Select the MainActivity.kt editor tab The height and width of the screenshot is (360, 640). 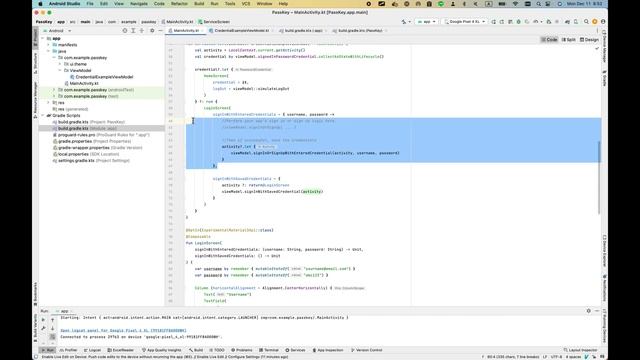point(186,31)
